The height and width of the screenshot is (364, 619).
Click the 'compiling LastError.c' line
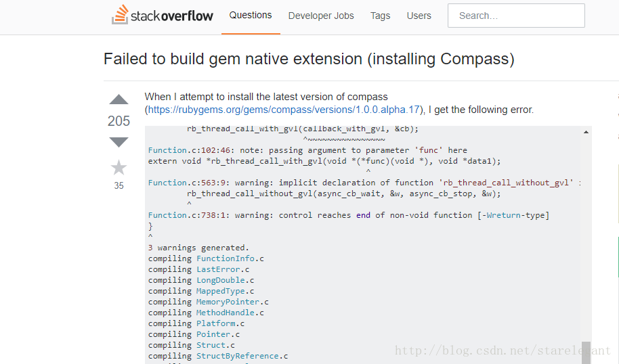pos(198,269)
